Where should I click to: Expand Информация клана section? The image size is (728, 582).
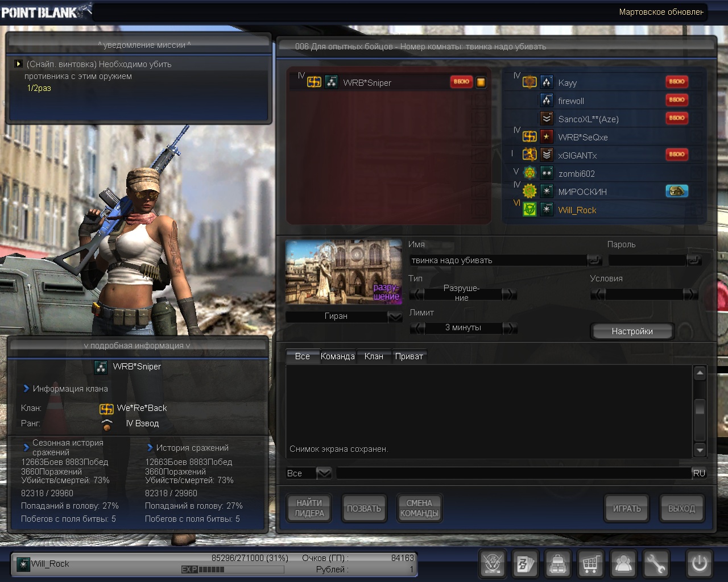[x=26, y=389]
